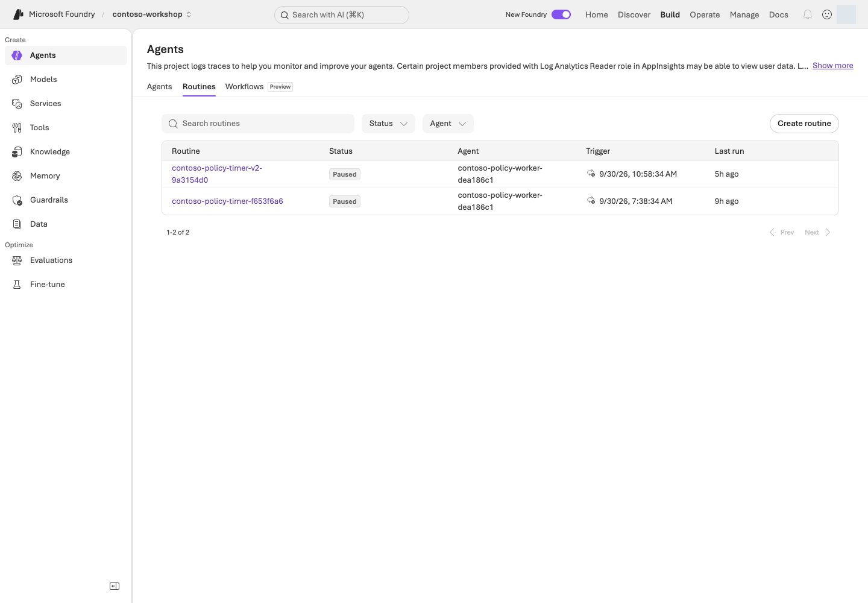This screenshot has width=868, height=603.
Task: Click the trigger icon for 7:38:34 AM
Action: point(591,201)
